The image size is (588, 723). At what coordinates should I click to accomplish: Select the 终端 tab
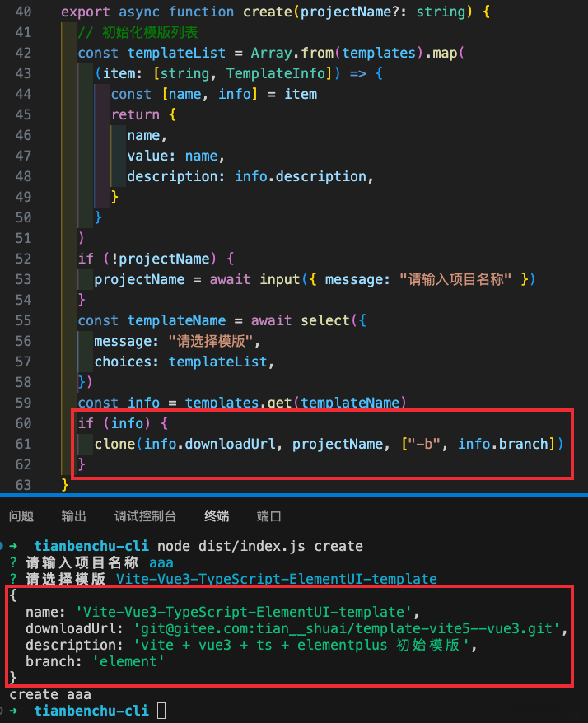pos(217,516)
